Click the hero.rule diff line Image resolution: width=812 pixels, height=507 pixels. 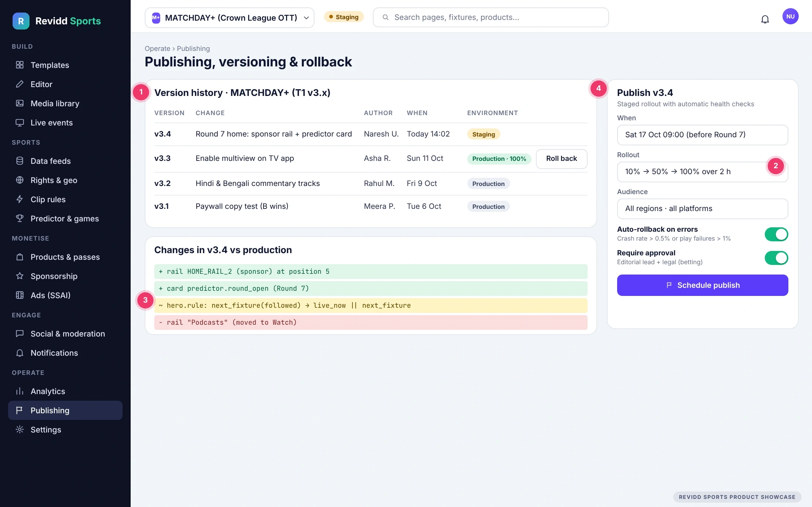point(371,306)
